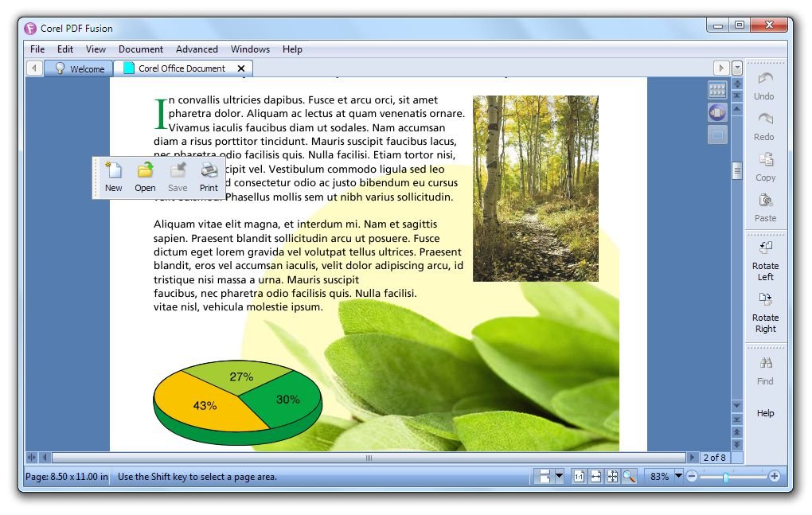Click the zoom-in plus button
The width and height of the screenshot is (812, 515).
[775, 476]
